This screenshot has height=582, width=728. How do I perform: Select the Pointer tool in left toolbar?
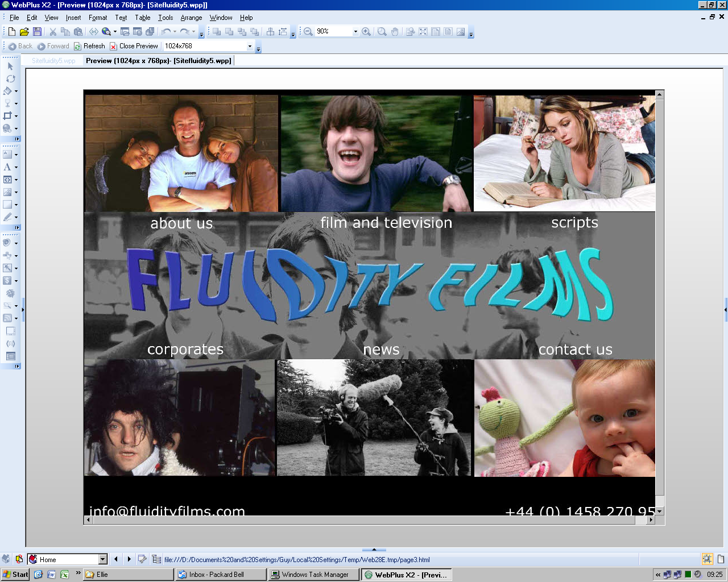[x=10, y=66]
